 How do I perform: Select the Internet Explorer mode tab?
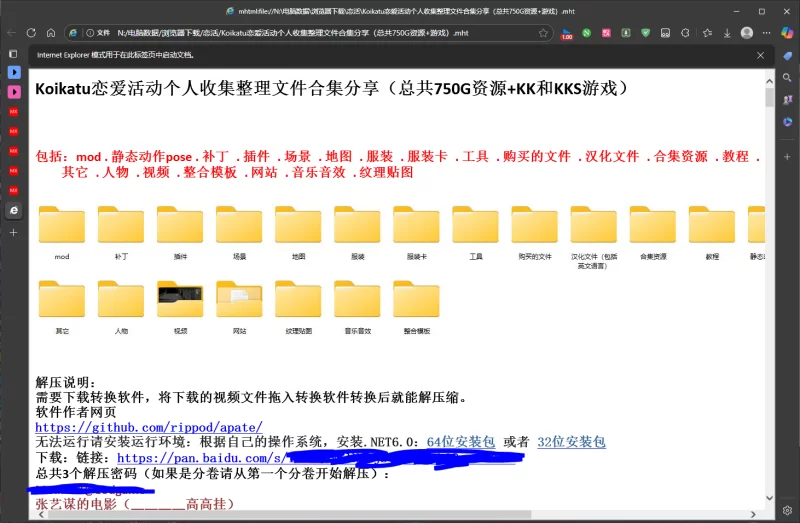click(x=14, y=210)
